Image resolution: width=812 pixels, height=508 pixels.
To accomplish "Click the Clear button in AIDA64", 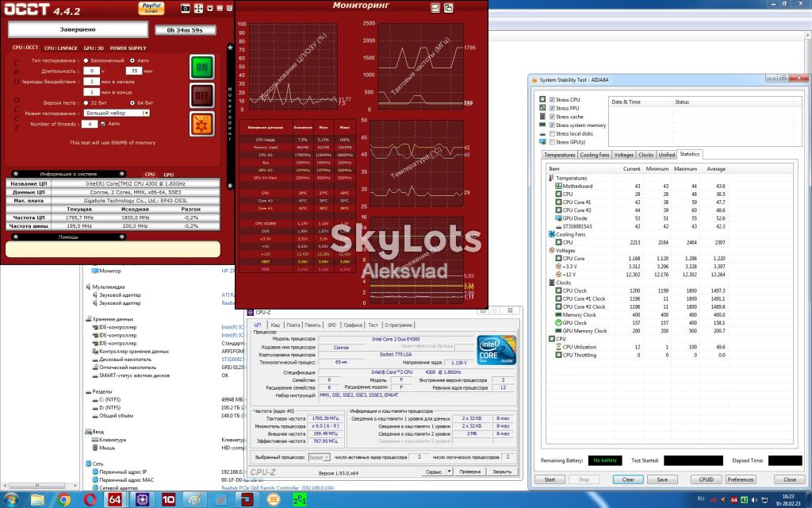I will click(628, 479).
